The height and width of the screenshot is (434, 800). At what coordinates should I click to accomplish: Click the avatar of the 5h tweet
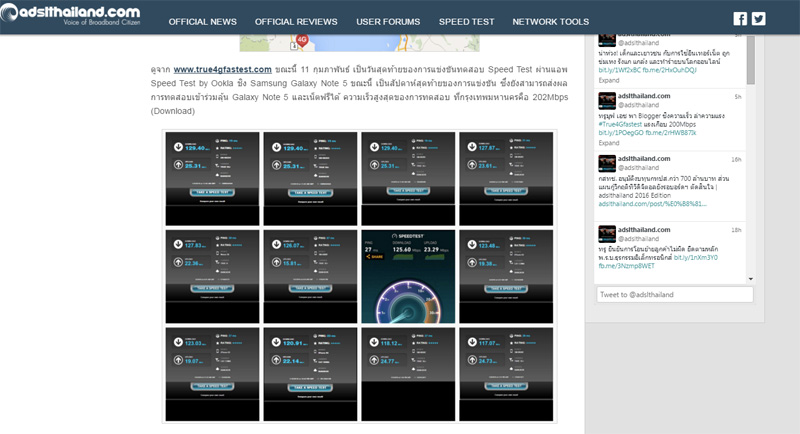coord(607,101)
